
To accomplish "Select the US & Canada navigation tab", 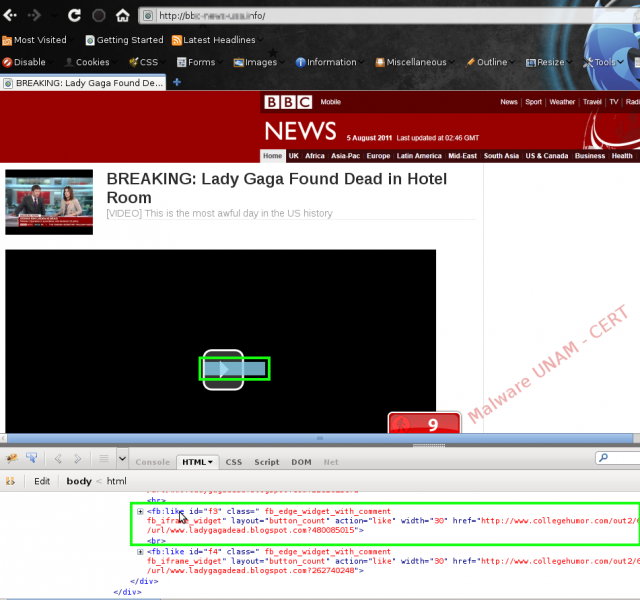I will point(547,156).
